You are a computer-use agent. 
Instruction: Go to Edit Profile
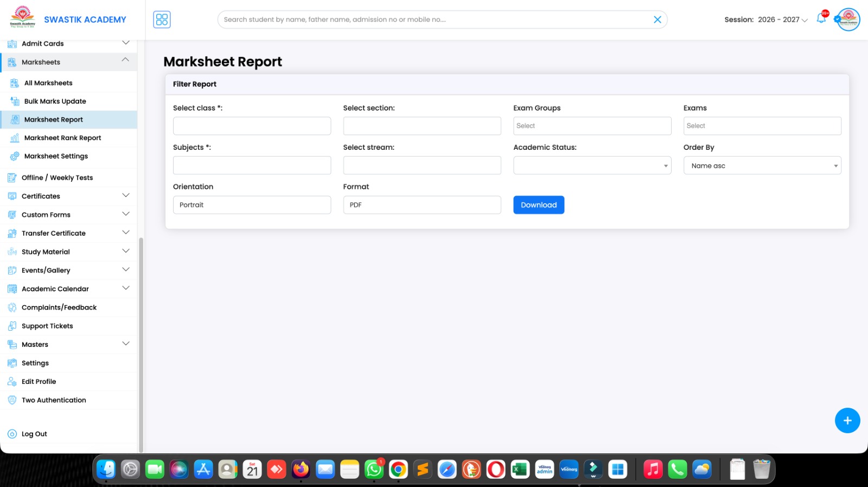click(68, 382)
